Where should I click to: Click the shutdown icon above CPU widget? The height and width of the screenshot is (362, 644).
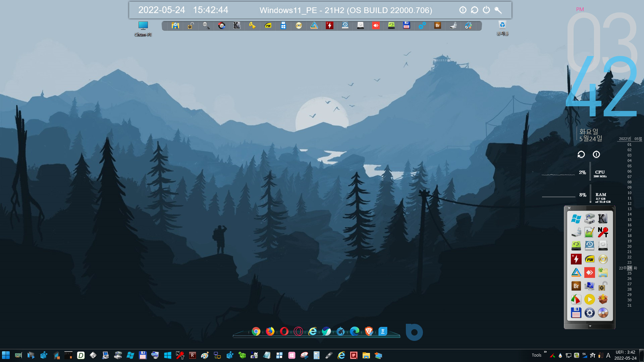click(596, 154)
